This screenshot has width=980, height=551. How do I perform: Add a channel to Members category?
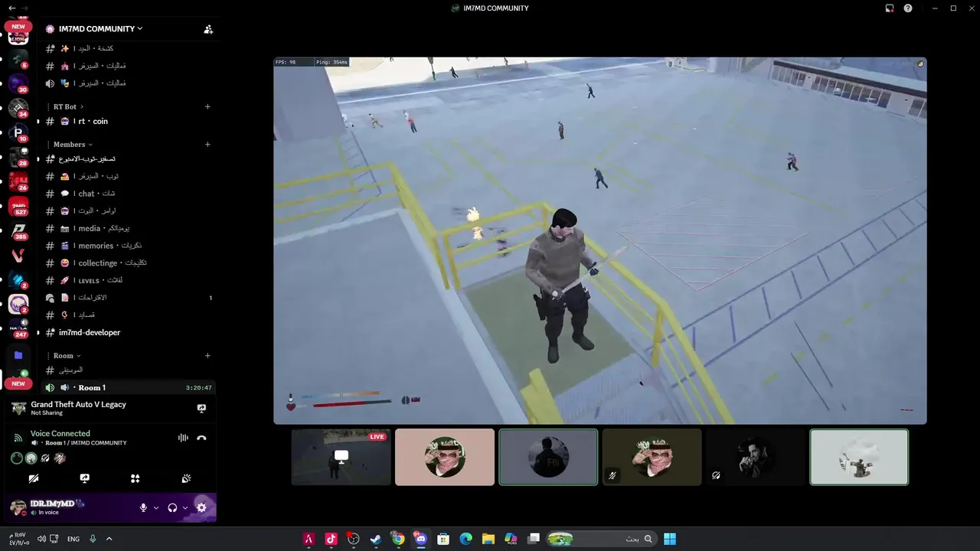pos(207,145)
